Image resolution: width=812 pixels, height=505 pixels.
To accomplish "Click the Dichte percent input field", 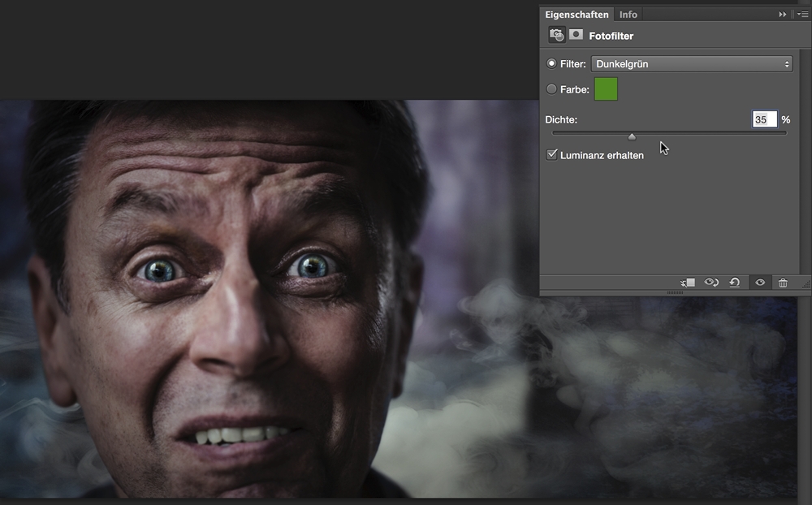I will (765, 119).
